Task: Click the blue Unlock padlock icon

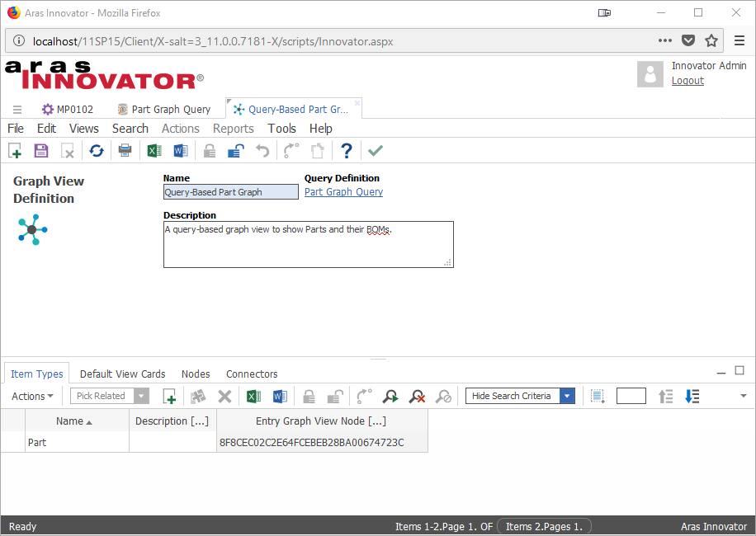Action: [x=236, y=151]
